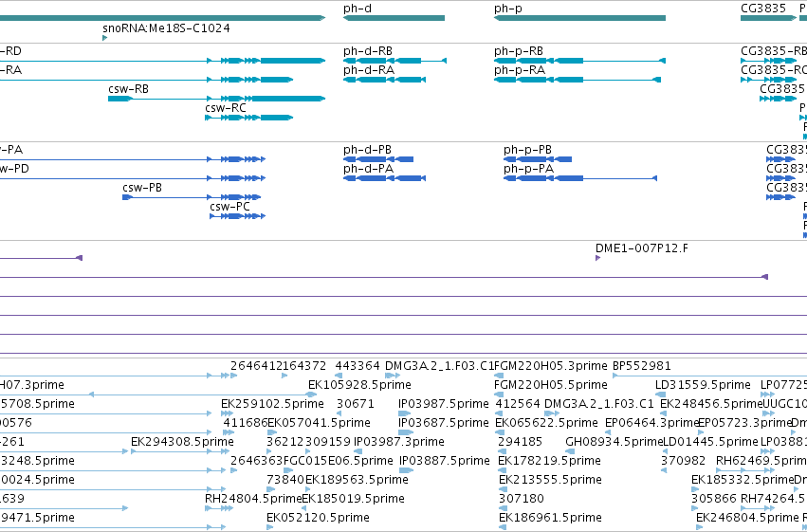The image size is (807, 532).
Task: Open EST EK105928.5prime
Action: click(359, 385)
